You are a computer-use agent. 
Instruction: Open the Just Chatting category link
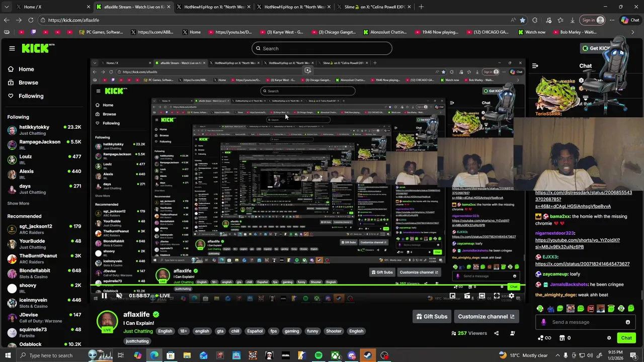(x=138, y=331)
